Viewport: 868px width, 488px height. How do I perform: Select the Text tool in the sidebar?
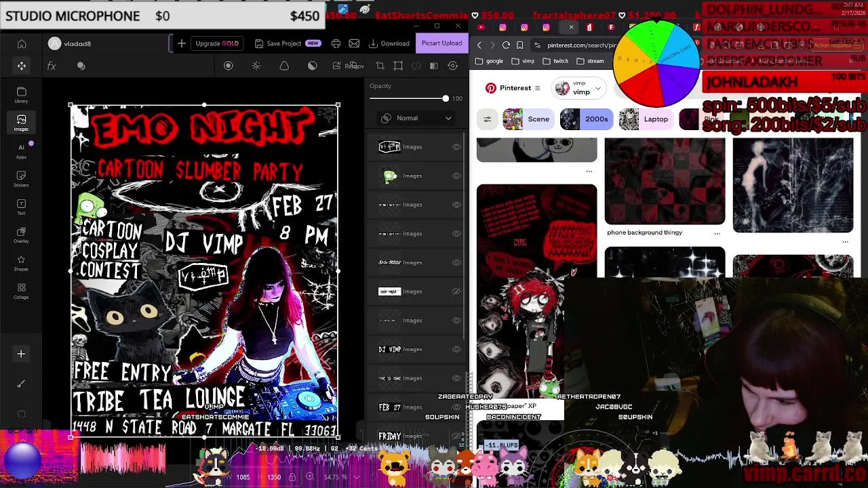pos(21,207)
